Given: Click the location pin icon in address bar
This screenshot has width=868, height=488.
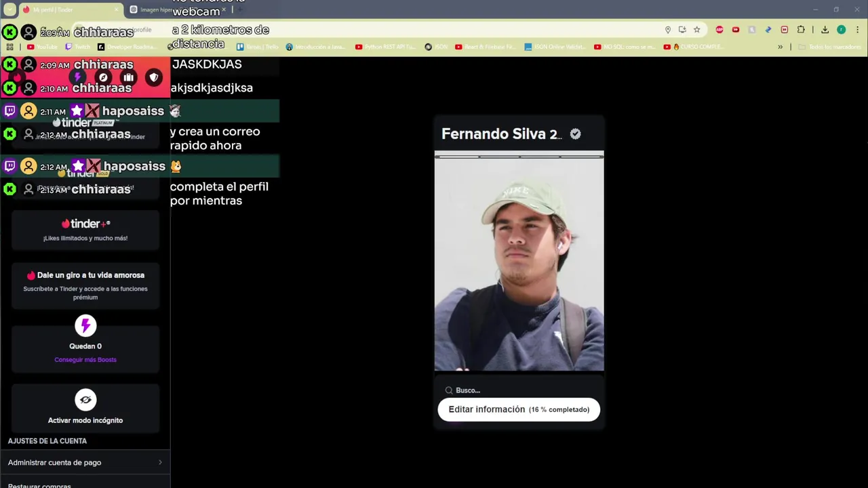Looking at the screenshot, I should click(668, 30).
